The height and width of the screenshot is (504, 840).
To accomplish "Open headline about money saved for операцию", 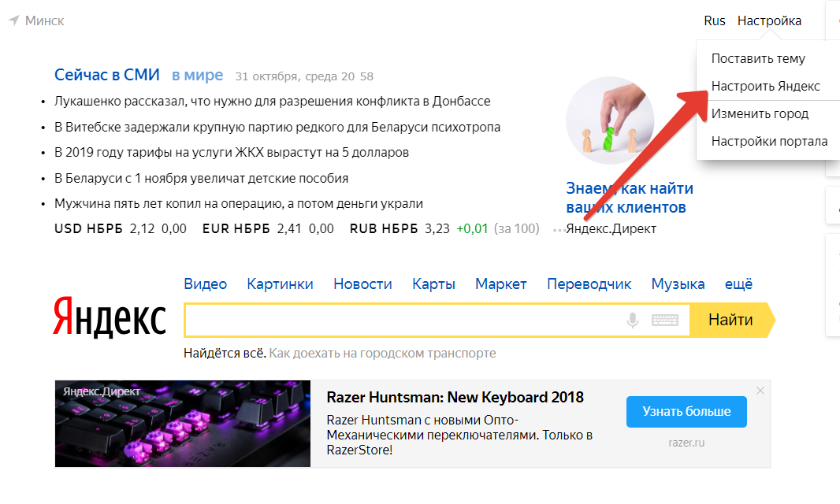I will (239, 203).
